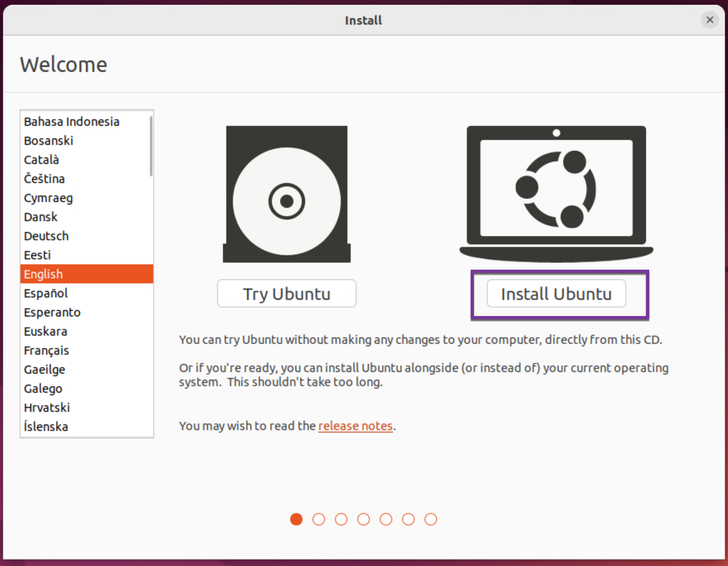The image size is (728, 566).
Task: Close the Install window
Action: click(709, 20)
